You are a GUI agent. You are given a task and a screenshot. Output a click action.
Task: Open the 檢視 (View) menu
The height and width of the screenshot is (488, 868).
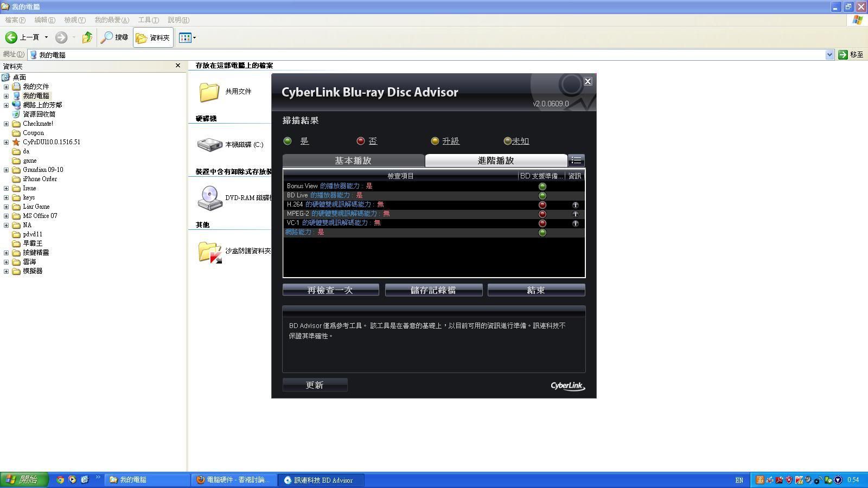(74, 20)
